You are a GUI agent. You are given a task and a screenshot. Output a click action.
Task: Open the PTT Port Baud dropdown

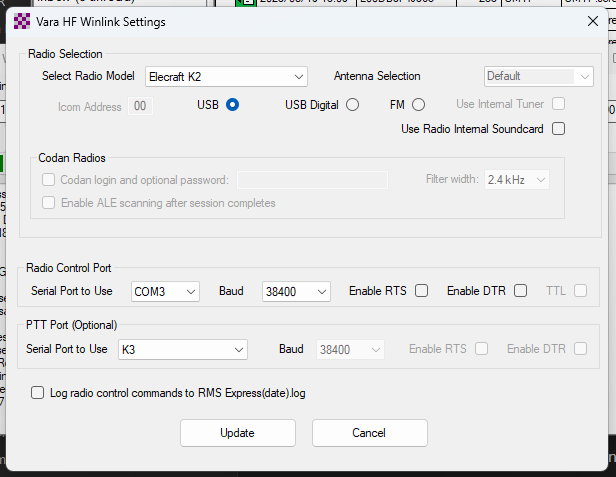349,349
